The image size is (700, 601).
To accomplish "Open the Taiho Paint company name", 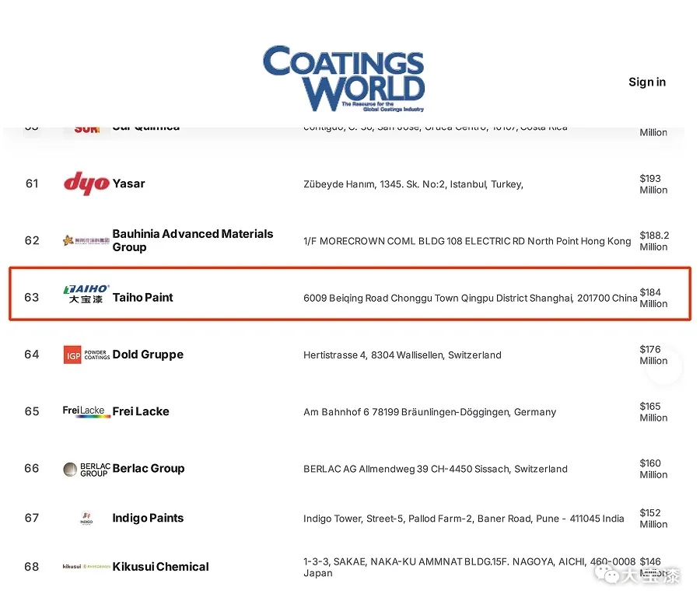I will pos(143,298).
